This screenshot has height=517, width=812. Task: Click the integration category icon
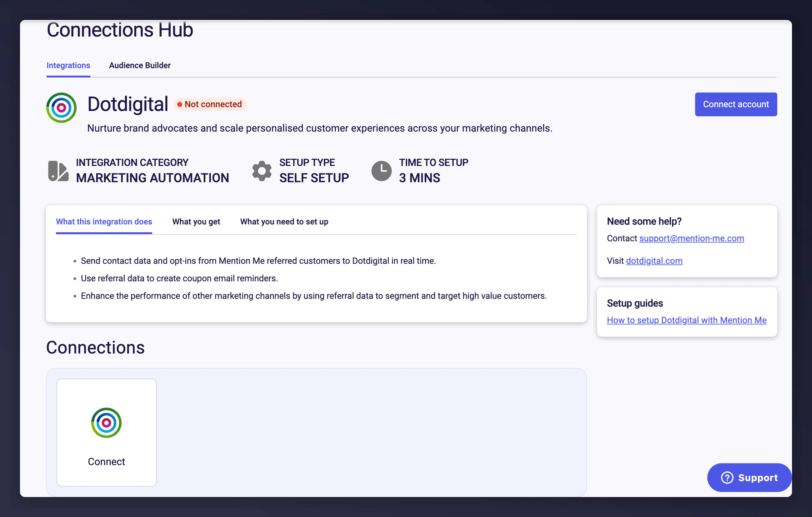[x=58, y=171]
